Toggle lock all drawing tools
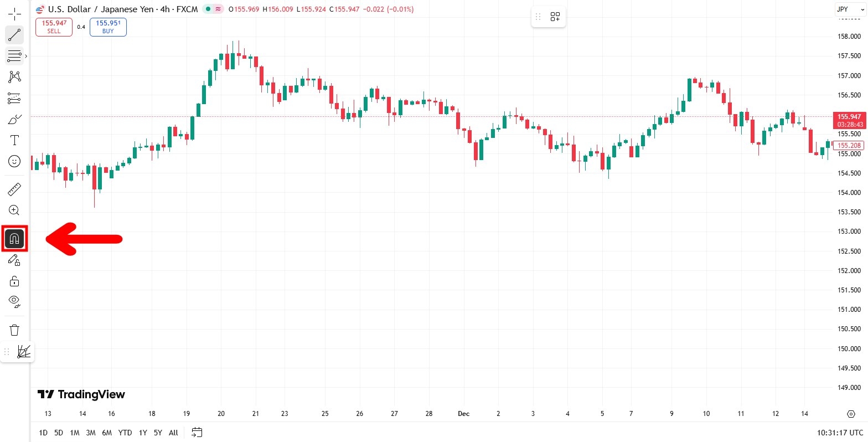868x442 pixels. [x=14, y=281]
